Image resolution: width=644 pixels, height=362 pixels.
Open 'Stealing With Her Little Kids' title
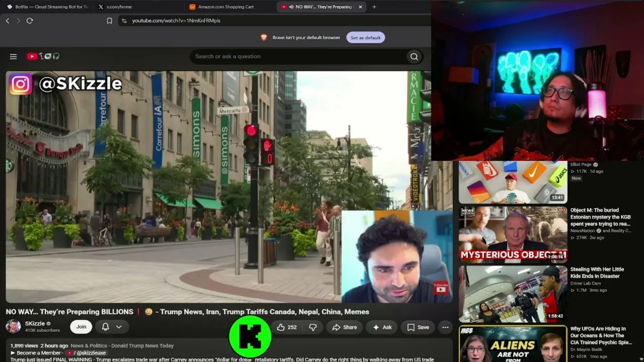point(597,273)
